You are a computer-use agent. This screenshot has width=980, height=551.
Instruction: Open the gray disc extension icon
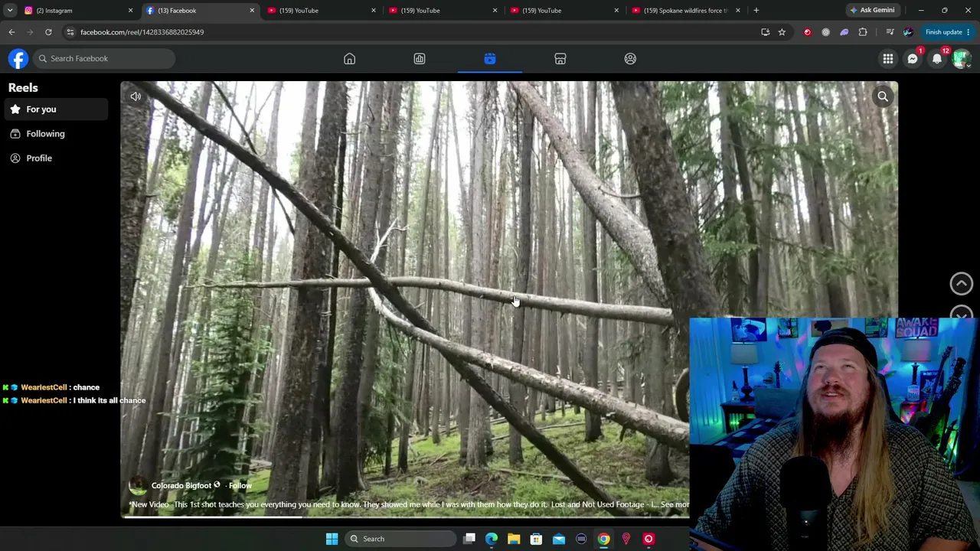click(x=825, y=32)
